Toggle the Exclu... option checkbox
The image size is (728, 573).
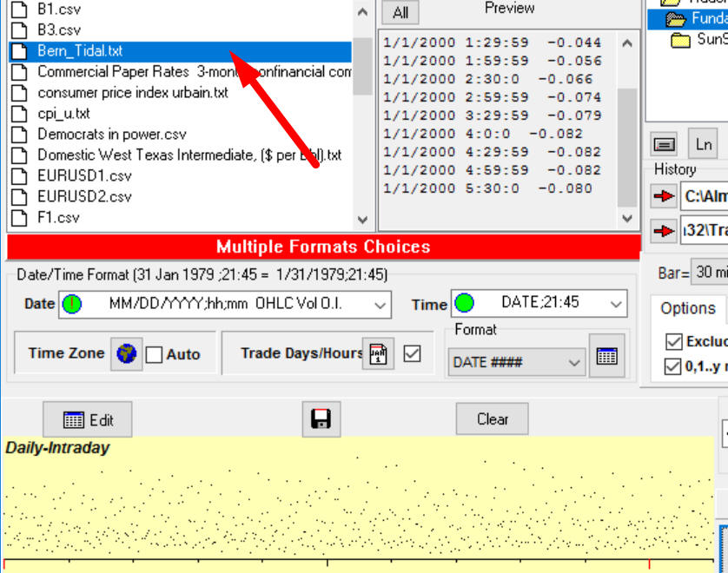(x=673, y=342)
